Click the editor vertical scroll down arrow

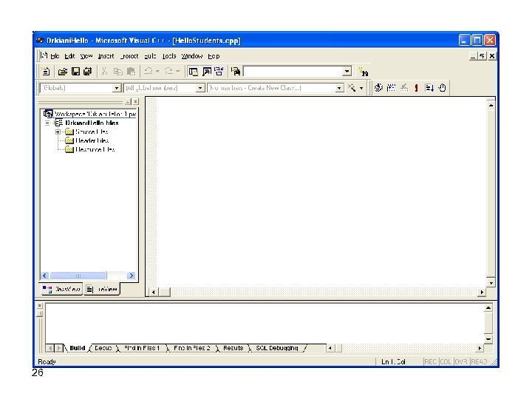click(491, 282)
